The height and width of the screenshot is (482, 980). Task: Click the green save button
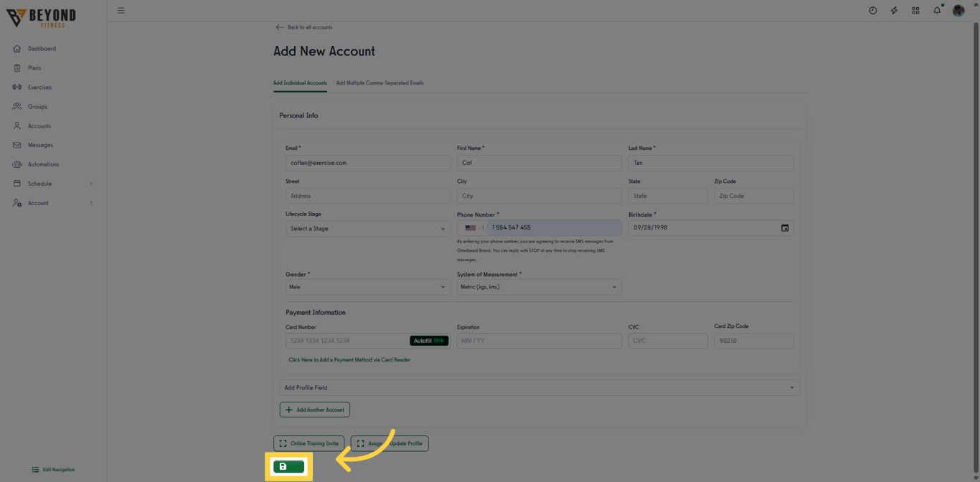pos(289,466)
